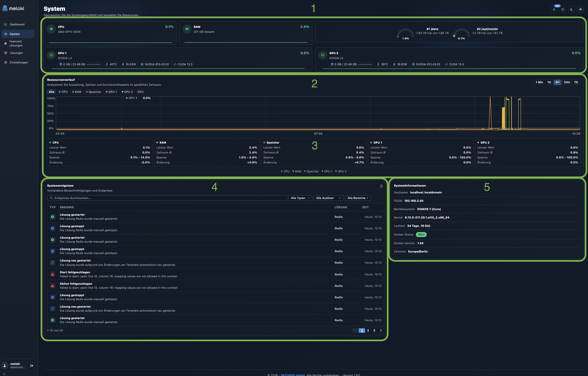Select current events page 1

pyautogui.click(x=362, y=331)
